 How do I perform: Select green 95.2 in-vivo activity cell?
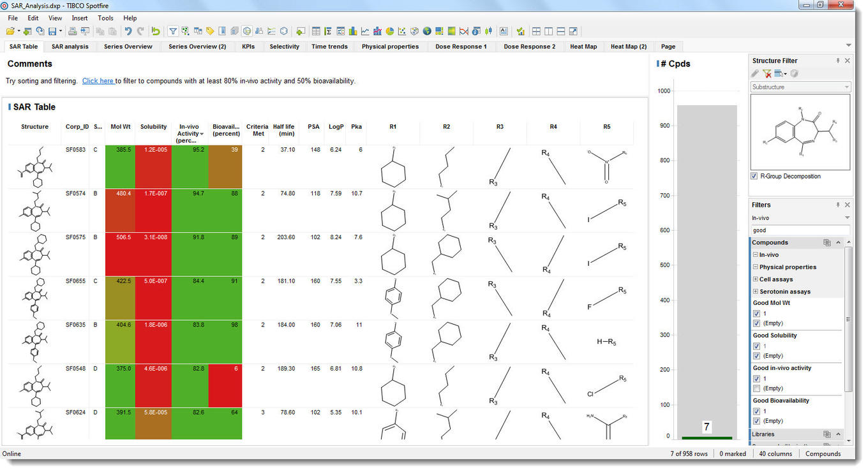[x=190, y=167]
